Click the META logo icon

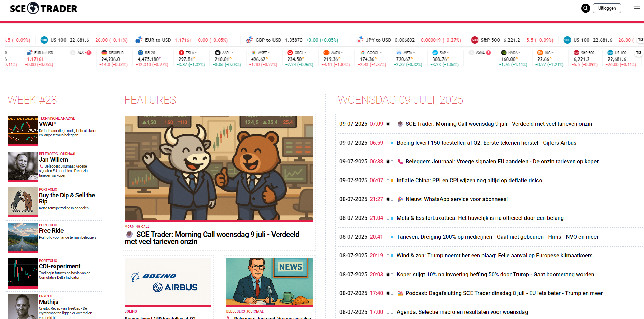399,53
